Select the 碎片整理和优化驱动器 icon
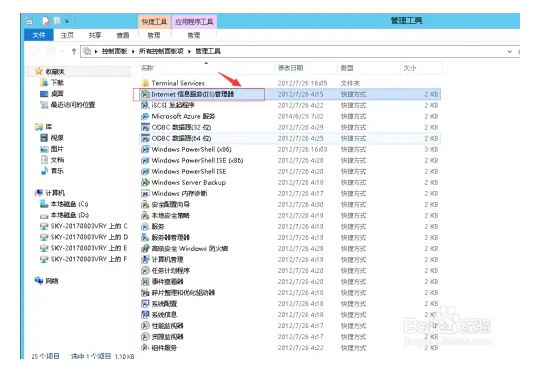547x375 pixels. (145, 293)
